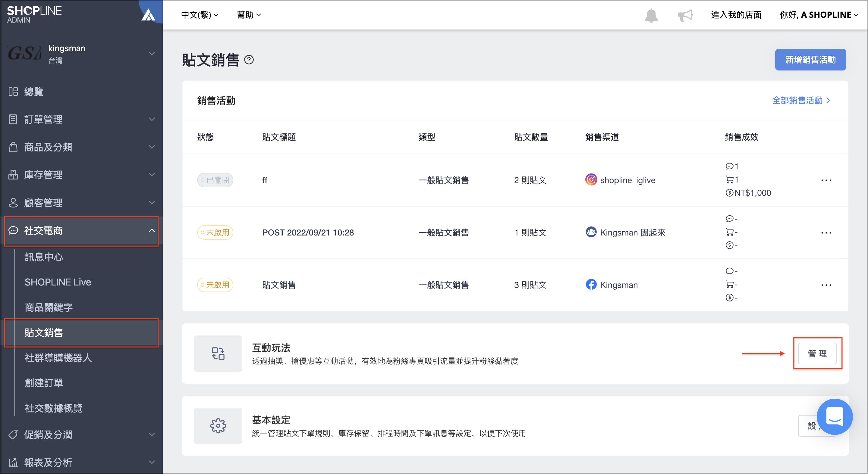Screen dimensions: 868x474
Task: Open the help question mark beside 貼文銷售
Action: click(249, 60)
